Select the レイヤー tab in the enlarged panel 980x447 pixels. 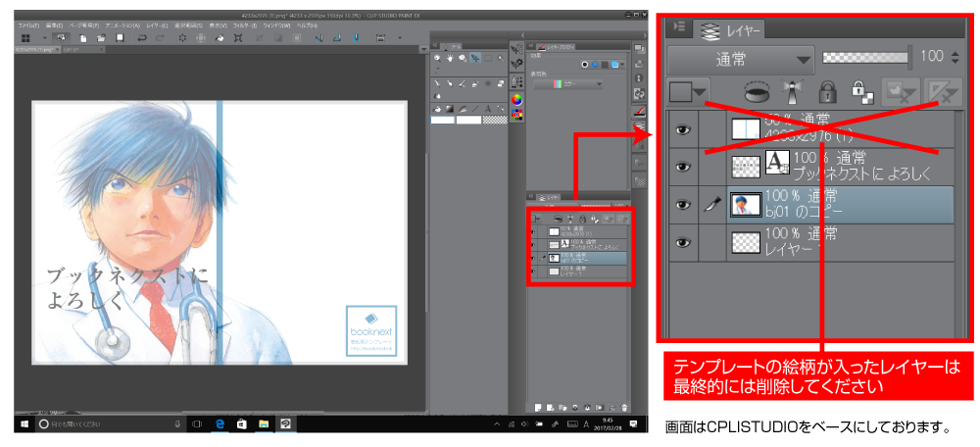[x=731, y=28]
